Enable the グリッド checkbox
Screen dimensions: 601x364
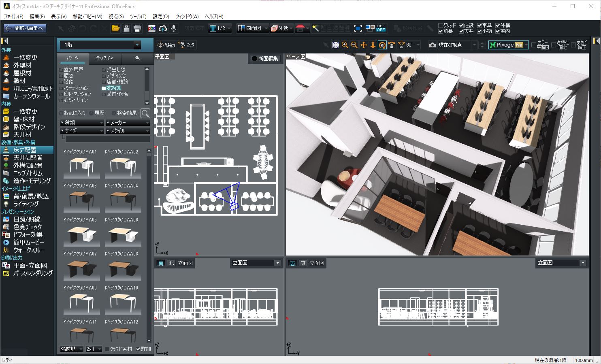tap(441, 26)
